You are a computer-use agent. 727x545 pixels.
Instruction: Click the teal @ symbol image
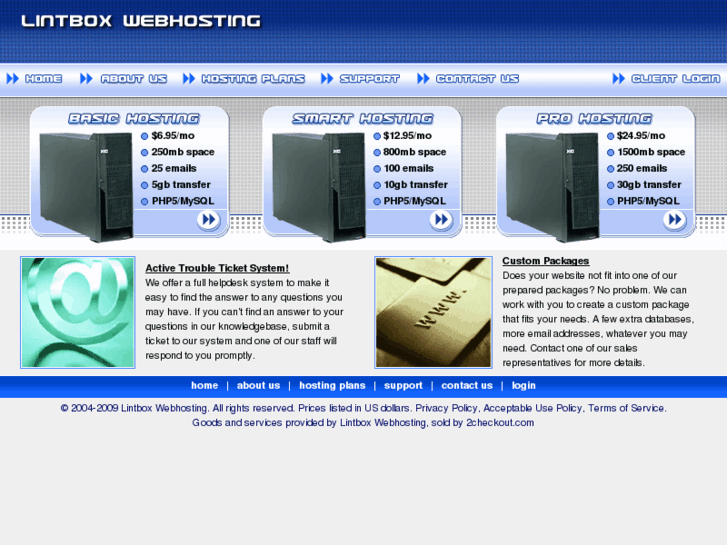(78, 313)
